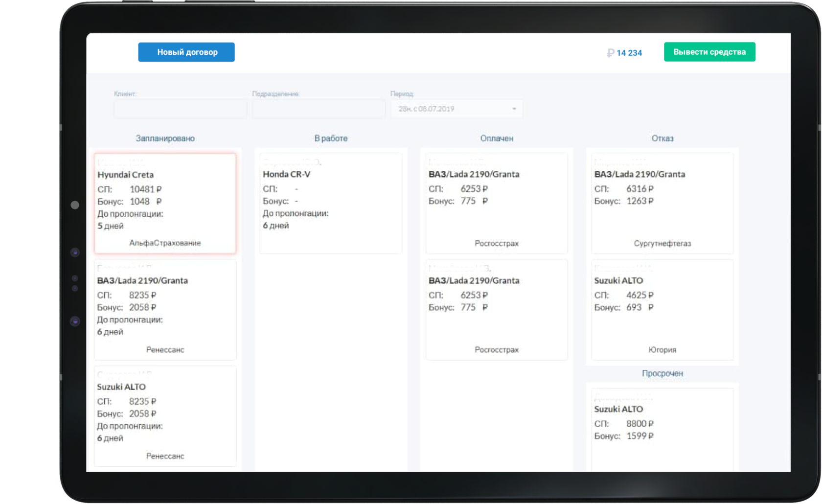
Task: Open the Hyundai Creta contract card
Action: [165, 204]
